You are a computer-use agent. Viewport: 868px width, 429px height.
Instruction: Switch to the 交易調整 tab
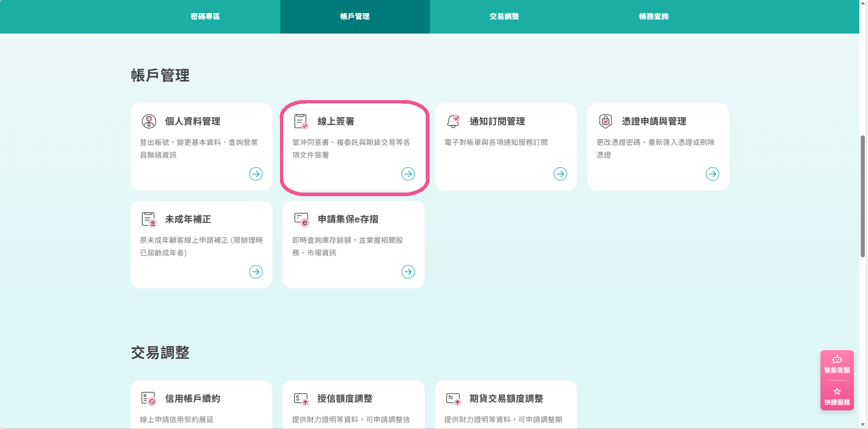504,16
